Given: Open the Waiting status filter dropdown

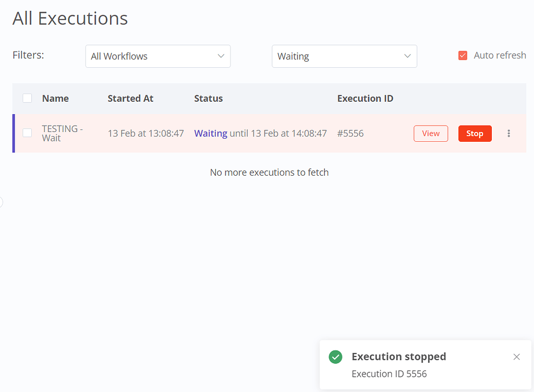Looking at the screenshot, I should click(344, 56).
